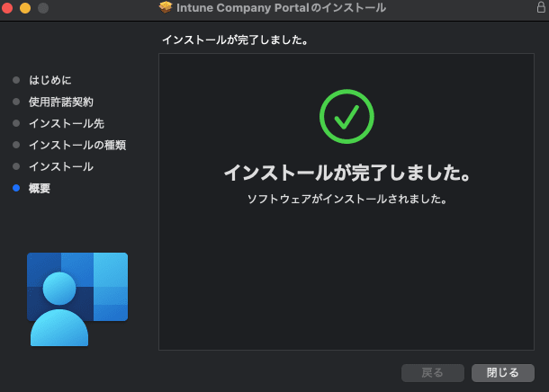Click the package icon in window title
Screen dimensions: 549x392
166,7
